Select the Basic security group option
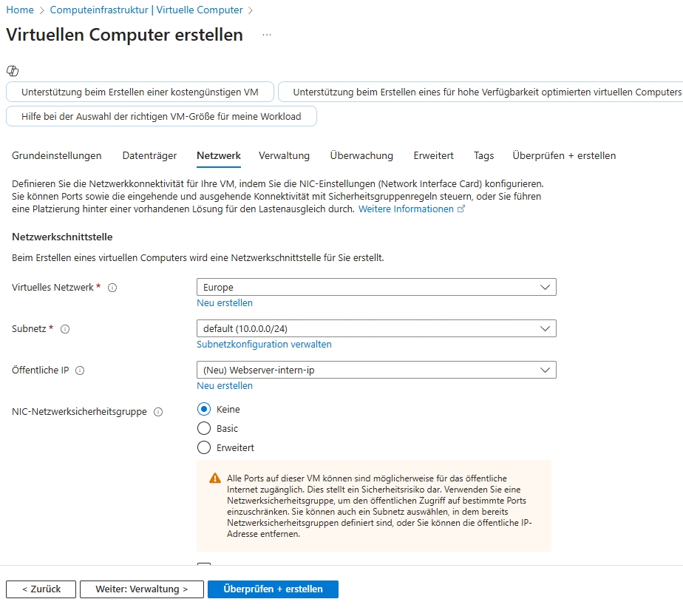Image resolution: width=683 pixels, height=616 pixels. [204, 428]
